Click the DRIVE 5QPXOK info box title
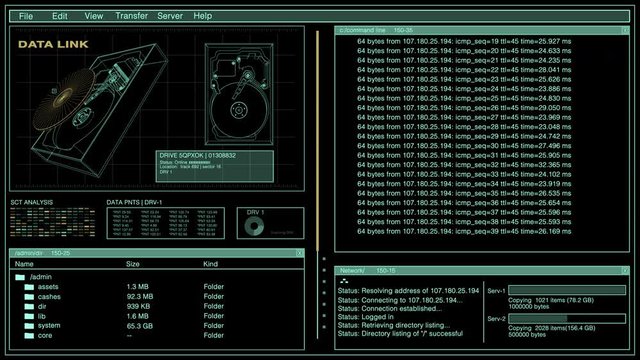This screenshot has width=640, height=360. point(198,156)
